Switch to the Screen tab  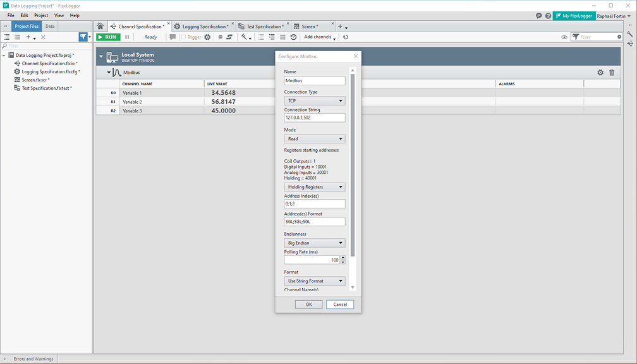point(310,27)
